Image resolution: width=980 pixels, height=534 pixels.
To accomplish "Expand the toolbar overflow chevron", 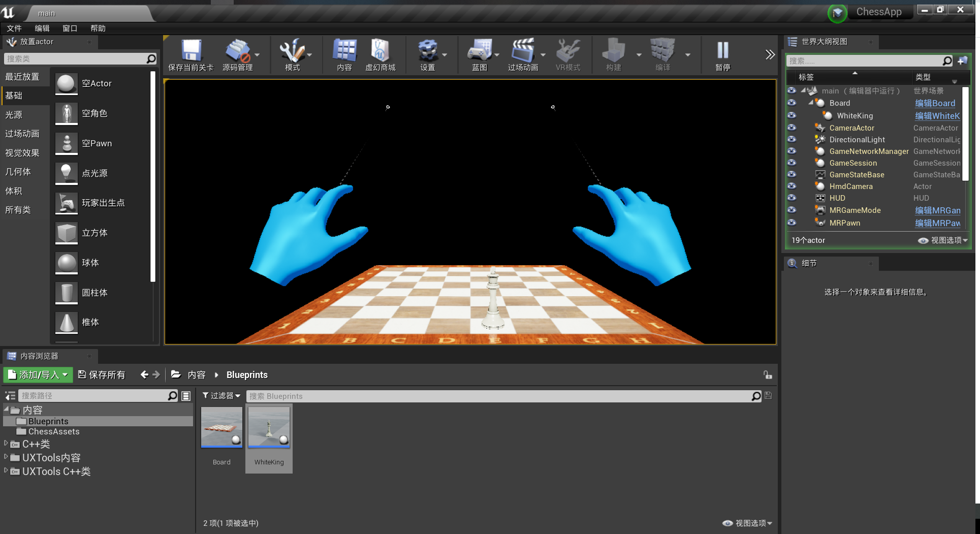I will (x=770, y=55).
